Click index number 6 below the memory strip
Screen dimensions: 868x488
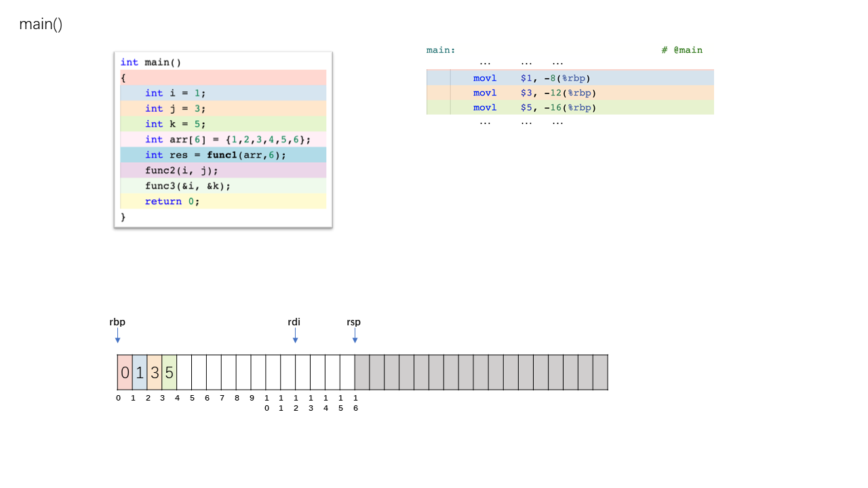pos(208,398)
